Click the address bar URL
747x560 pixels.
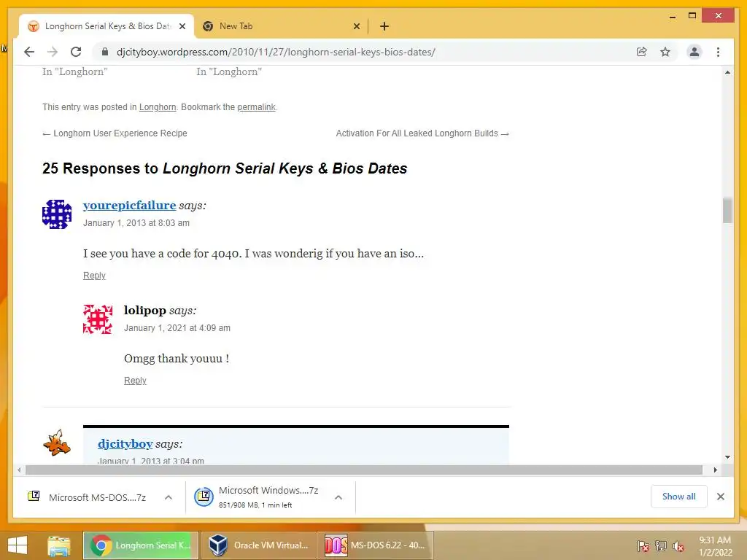pos(276,52)
